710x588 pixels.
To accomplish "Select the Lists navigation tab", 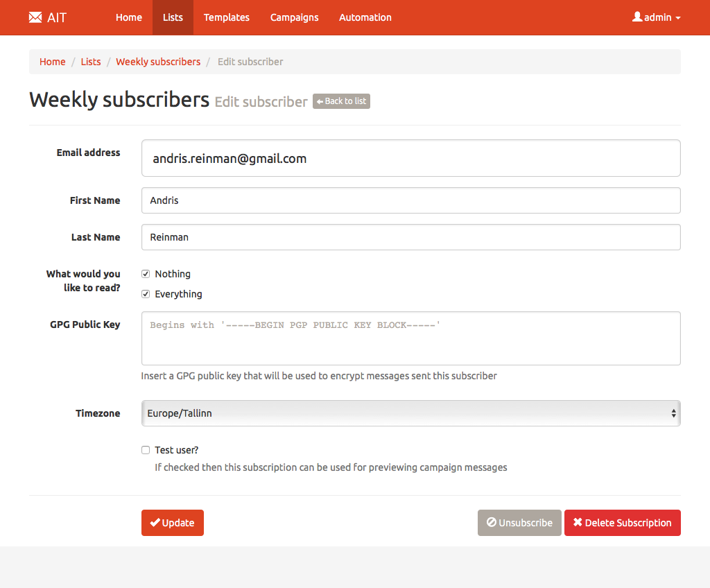I will click(x=173, y=17).
